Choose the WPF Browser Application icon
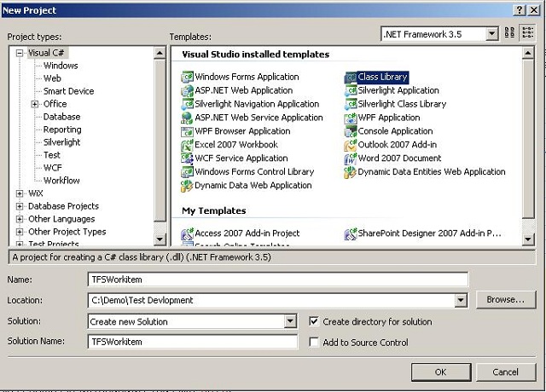Image resolution: width=546 pixels, height=392 pixels. click(187, 131)
